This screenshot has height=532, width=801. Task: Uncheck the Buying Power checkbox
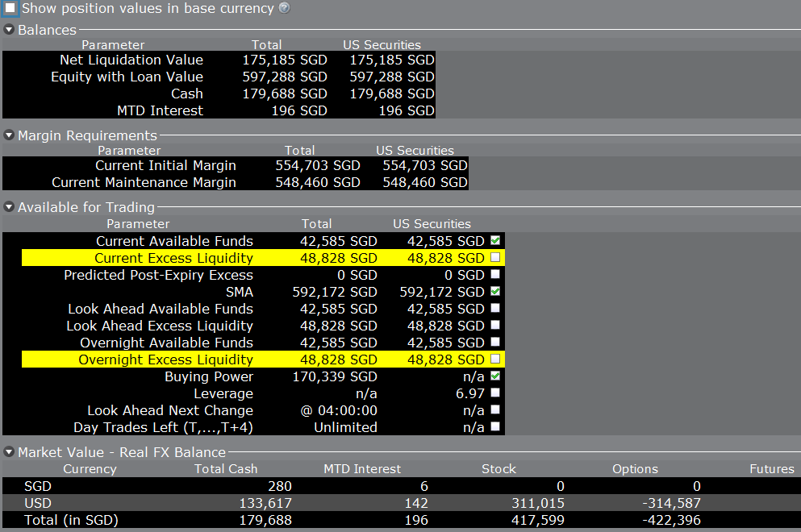495,376
